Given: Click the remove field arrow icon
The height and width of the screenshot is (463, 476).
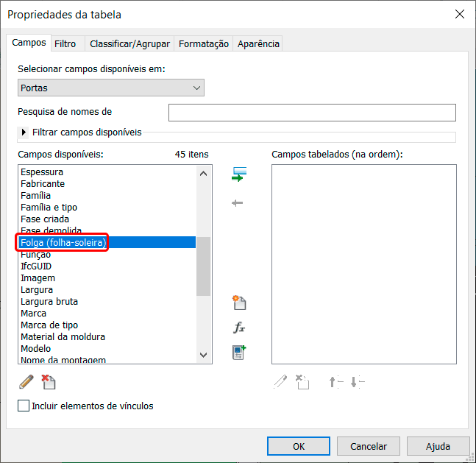Looking at the screenshot, I should (x=238, y=203).
